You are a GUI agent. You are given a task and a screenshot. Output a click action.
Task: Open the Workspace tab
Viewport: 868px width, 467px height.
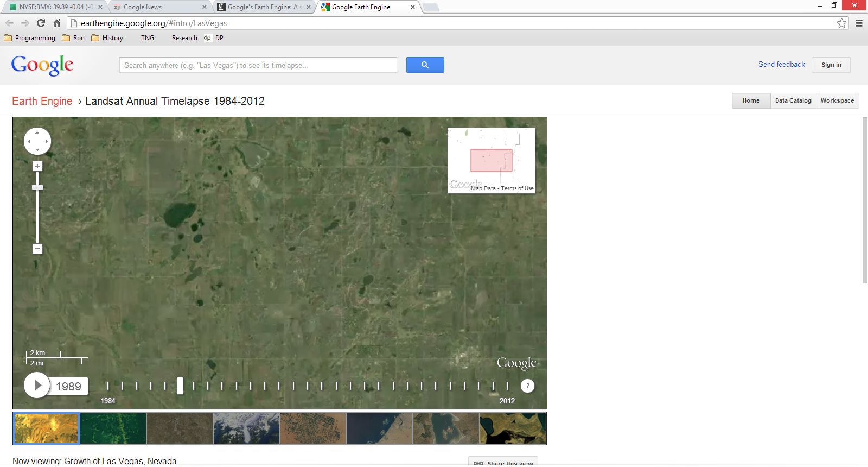[837, 100]
